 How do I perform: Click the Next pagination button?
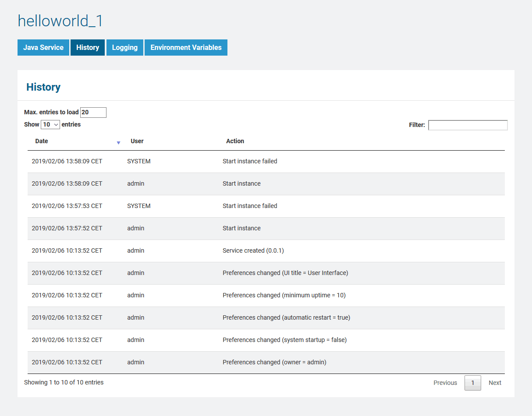point(495,383)
